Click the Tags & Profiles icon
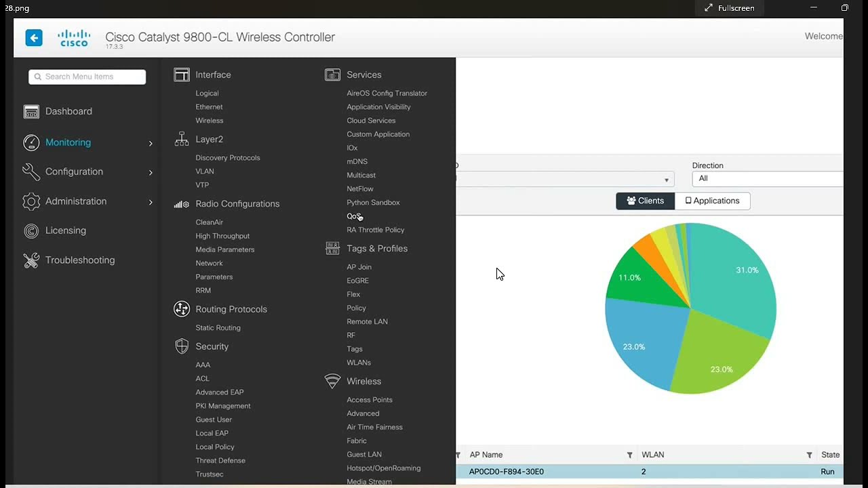 [x=332, y=249]
